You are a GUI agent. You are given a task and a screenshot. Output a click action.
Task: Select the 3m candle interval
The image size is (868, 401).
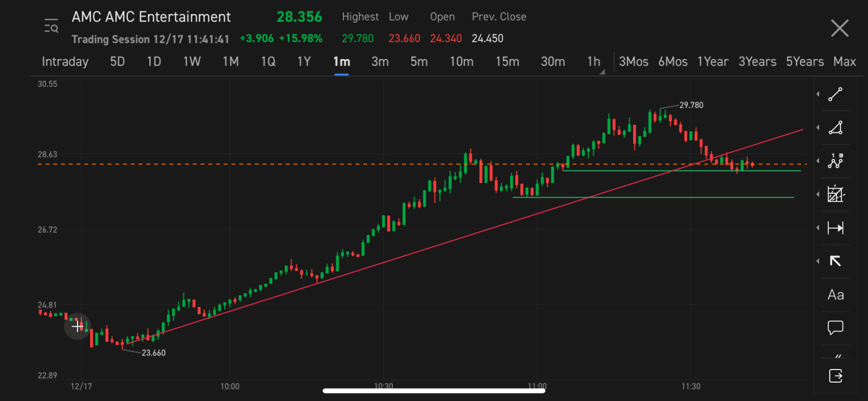click(380, 61)
